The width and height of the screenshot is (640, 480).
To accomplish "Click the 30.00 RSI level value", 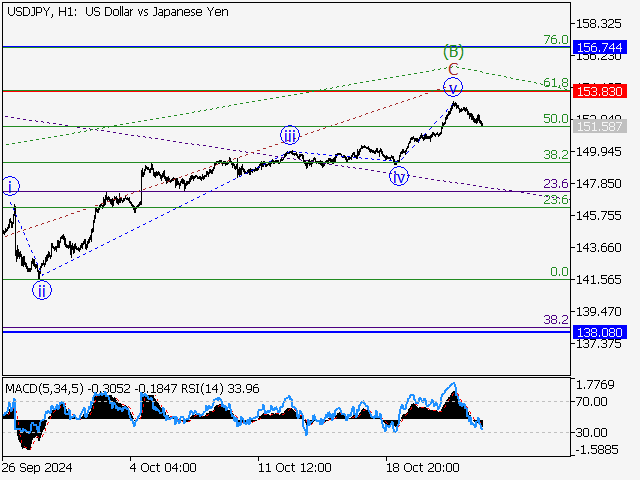I will (x=591, y=432).
